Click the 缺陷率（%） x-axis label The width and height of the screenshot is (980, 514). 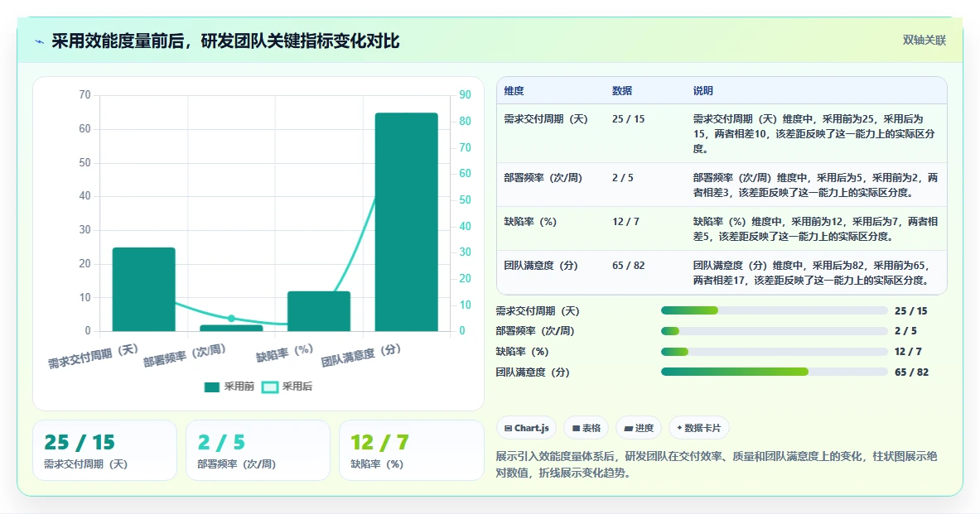(284, 353)
